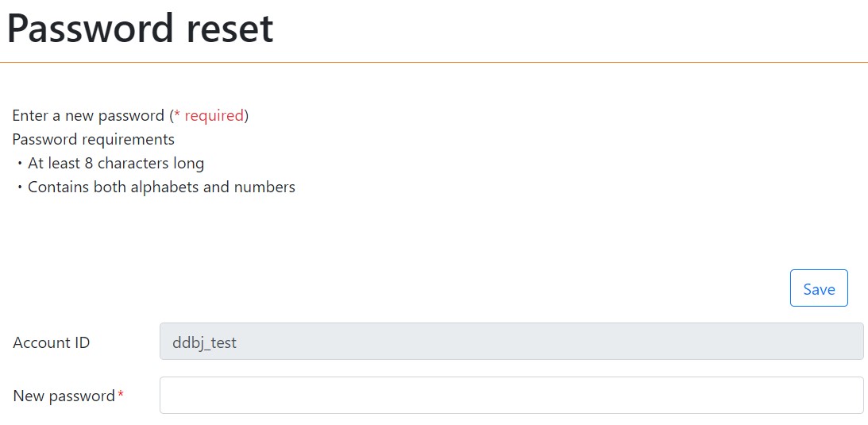Click the Save button
The width and height of the screenshot is (868, 425).
819,288
